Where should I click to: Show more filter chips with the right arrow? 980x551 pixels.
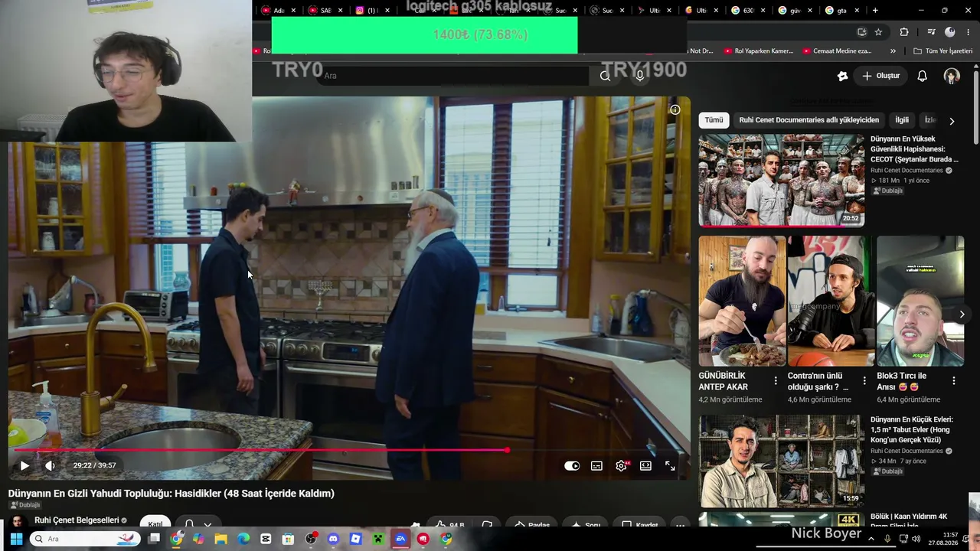[x=952, y=121]
